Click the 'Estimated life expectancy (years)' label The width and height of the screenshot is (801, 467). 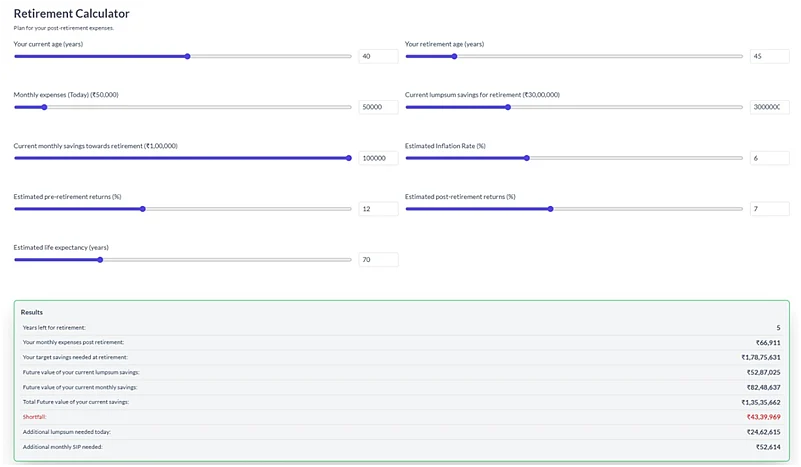[61, 247]
